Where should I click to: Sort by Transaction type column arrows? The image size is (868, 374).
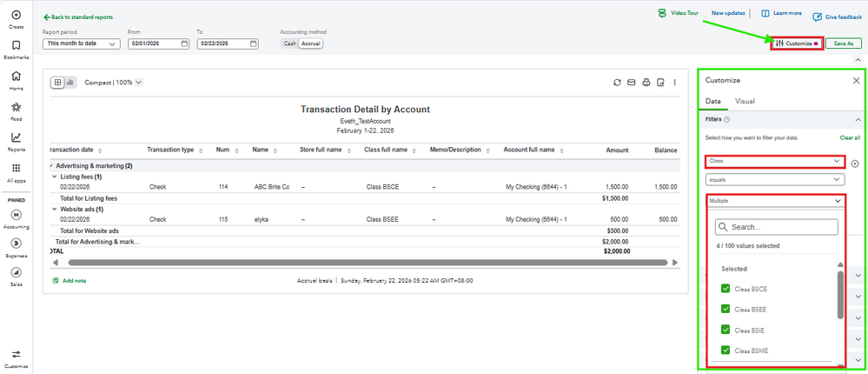(x=201, y=150)
